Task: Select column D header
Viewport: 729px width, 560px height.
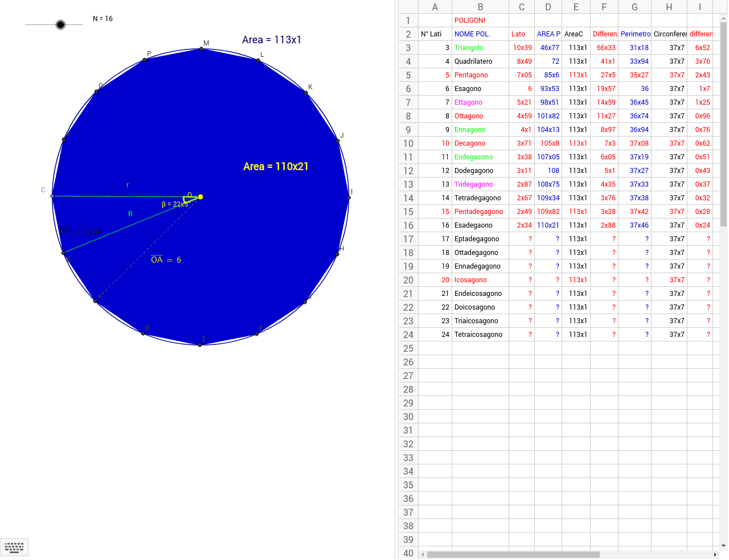Action: 548,7
